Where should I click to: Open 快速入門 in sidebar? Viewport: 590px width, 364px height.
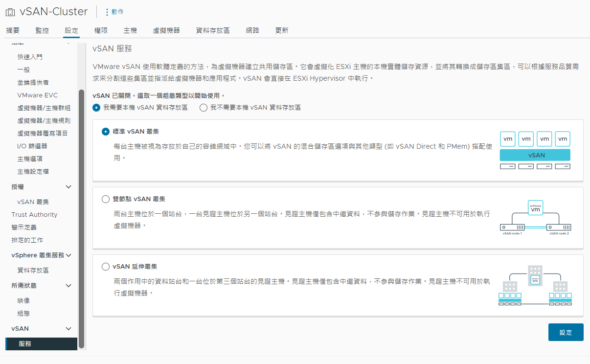[x=30, y=57]
